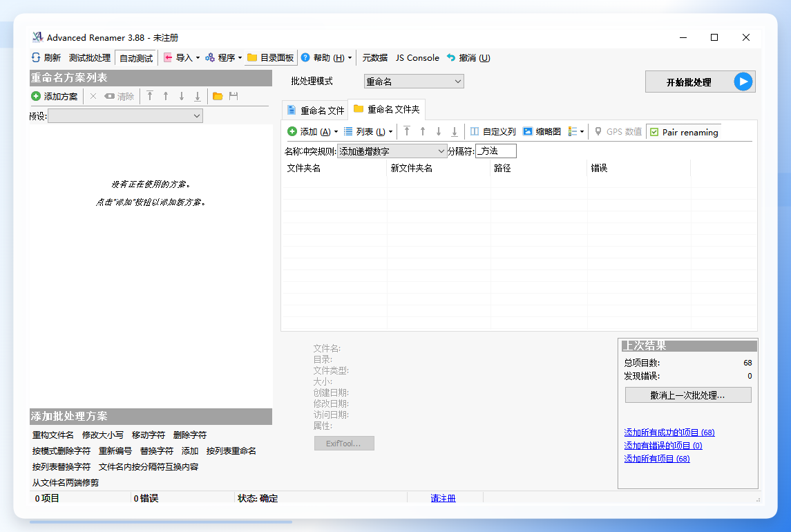The width and height of the screenshot is (791, 532).
Task: Click the 撤消 (U) undo icon
Action: 450,57
